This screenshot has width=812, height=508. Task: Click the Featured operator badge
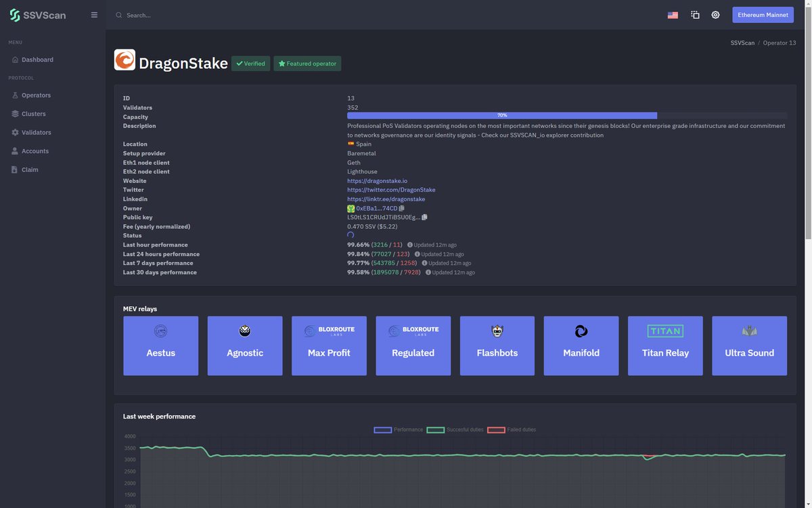(307, 64)
